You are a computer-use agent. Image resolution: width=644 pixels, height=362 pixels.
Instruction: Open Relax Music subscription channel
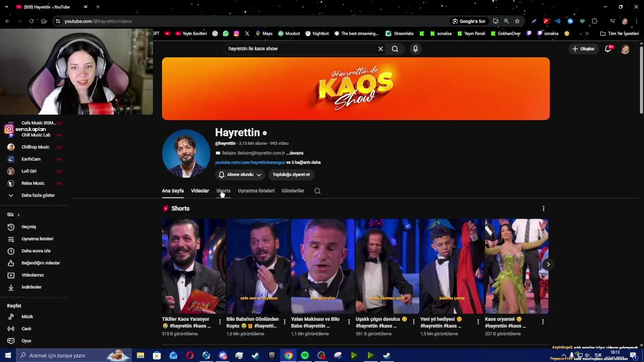click(34, 183)
